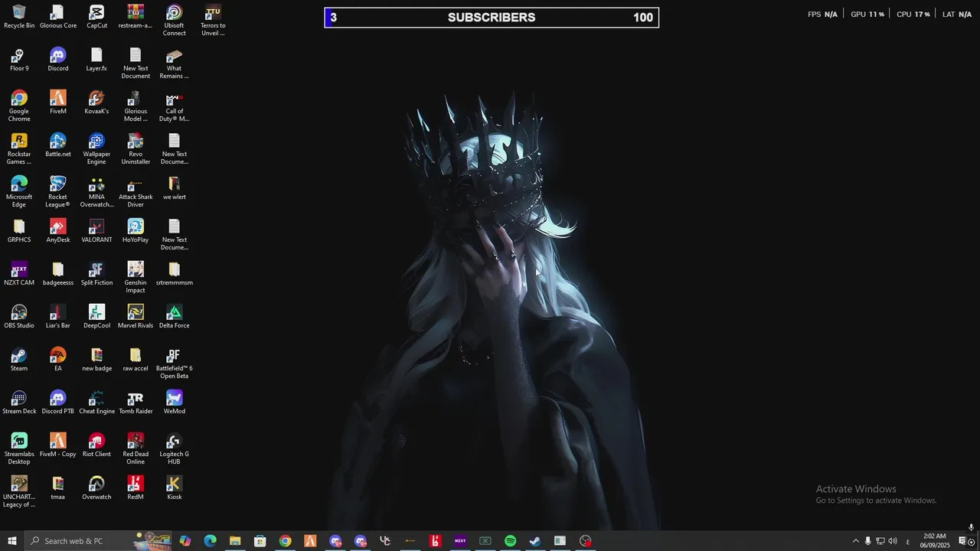The image size is (980, 551).
Task: Open Spotify from the taskbar
Action: point(510,541)
